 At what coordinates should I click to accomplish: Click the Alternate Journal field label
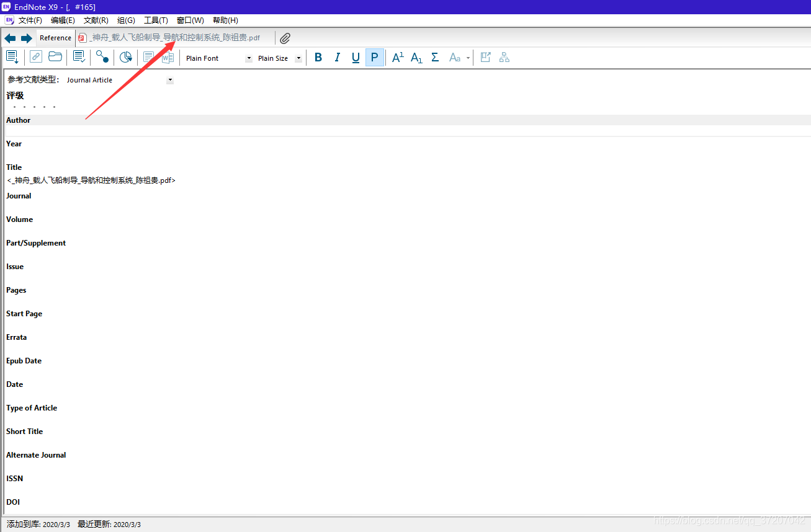pos(36,455)
